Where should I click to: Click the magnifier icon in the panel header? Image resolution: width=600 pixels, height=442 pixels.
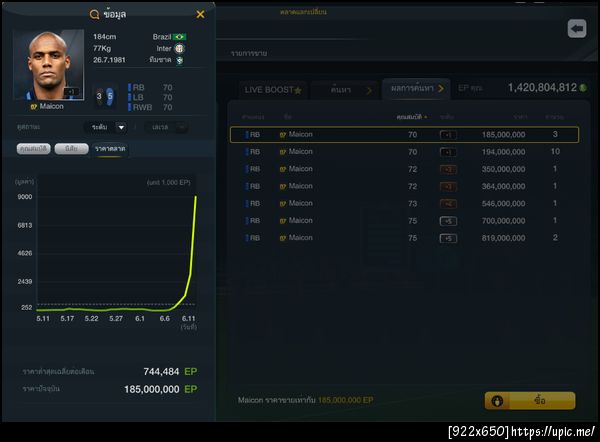click(94, 15)
